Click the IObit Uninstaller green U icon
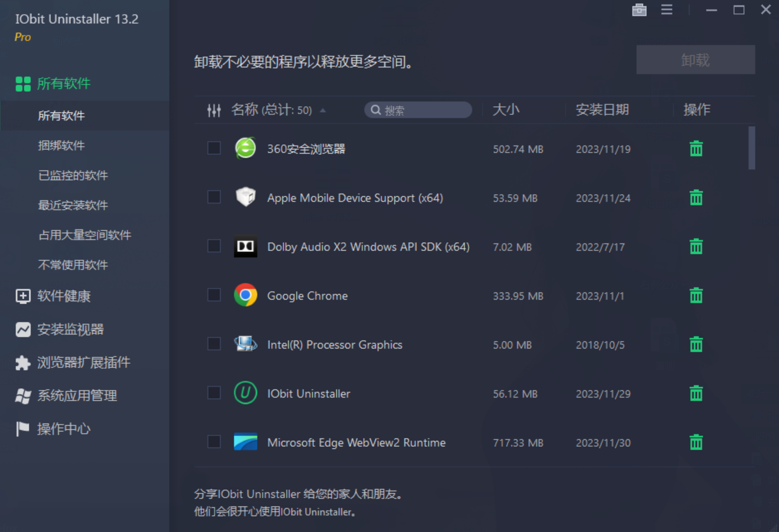This screenshot has width=779, height=532. click(x=245, y=393)
